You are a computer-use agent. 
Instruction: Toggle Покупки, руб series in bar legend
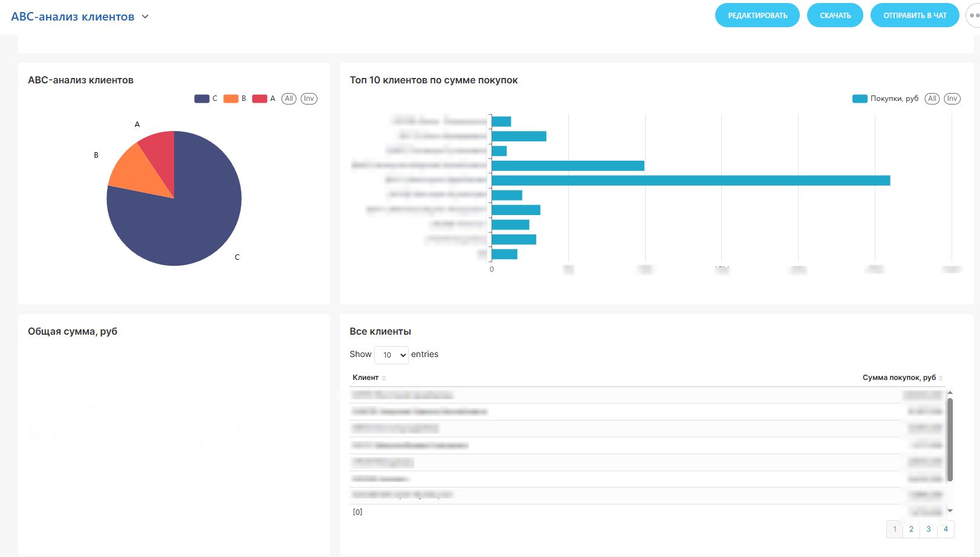click(885, 98)
